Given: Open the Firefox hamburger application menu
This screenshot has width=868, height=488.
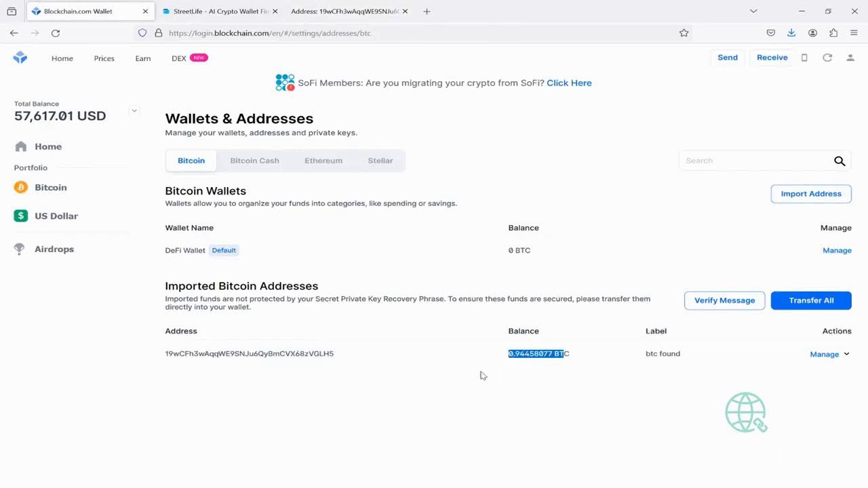Looking at the screenshot, I should (x=854, y=33).
